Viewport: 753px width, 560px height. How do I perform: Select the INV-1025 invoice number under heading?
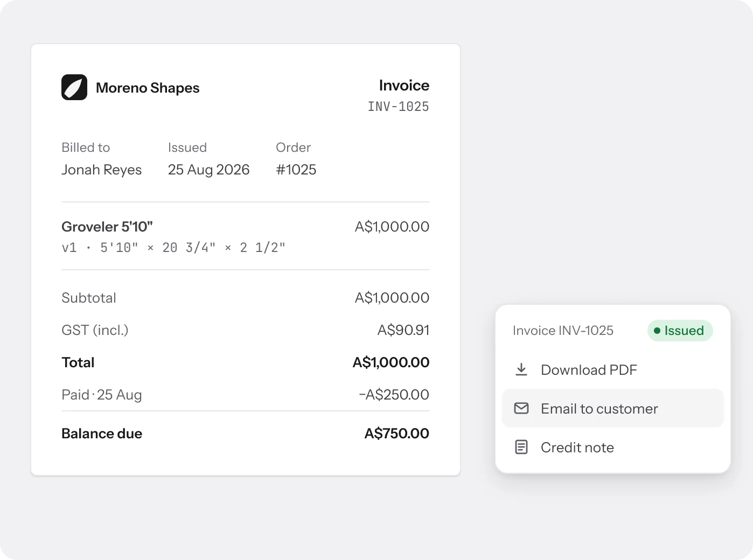398,107
